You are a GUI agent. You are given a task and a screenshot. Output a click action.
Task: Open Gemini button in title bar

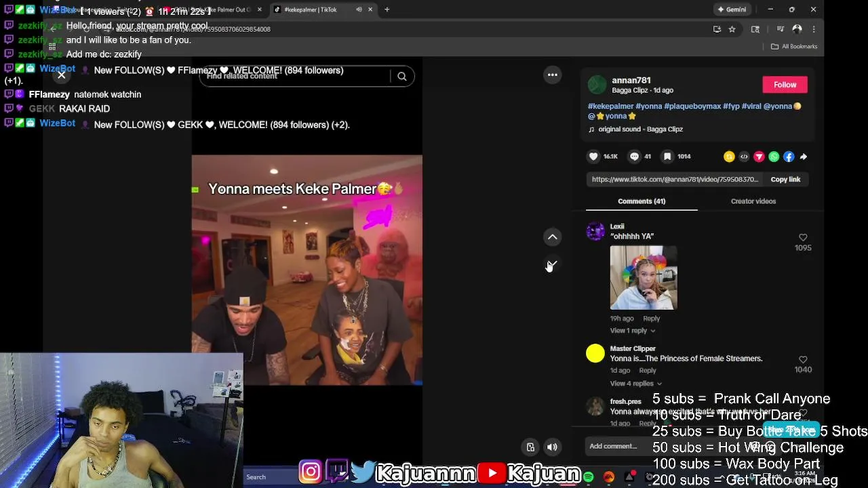pyautogui.click(x=732, y=9)
